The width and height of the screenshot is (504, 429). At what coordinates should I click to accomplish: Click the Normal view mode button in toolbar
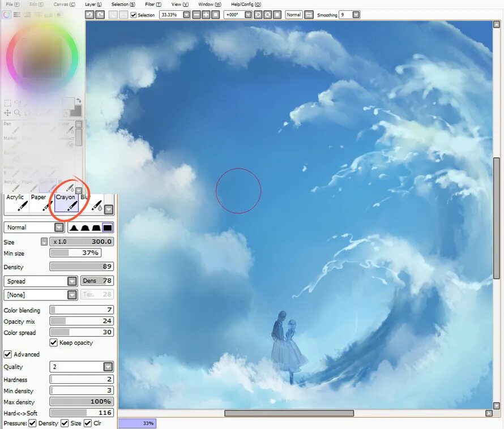click(294, 15)
